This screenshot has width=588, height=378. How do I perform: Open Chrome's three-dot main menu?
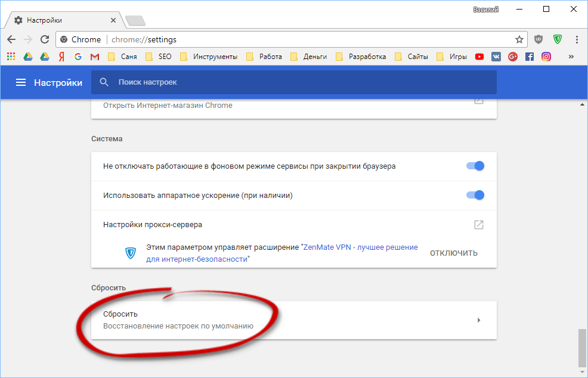[x=577, y=39]
